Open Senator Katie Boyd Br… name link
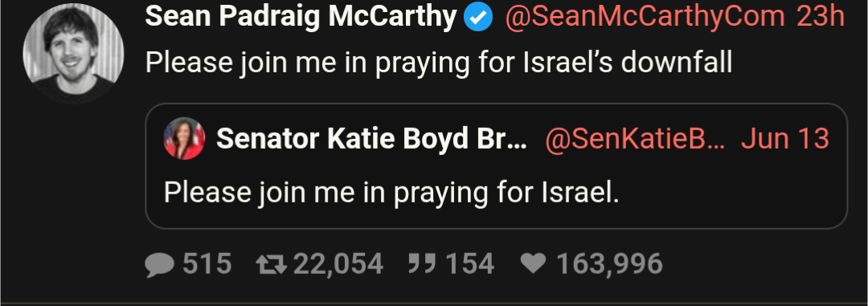Screen dimensions: 868x306 [371, 139]
